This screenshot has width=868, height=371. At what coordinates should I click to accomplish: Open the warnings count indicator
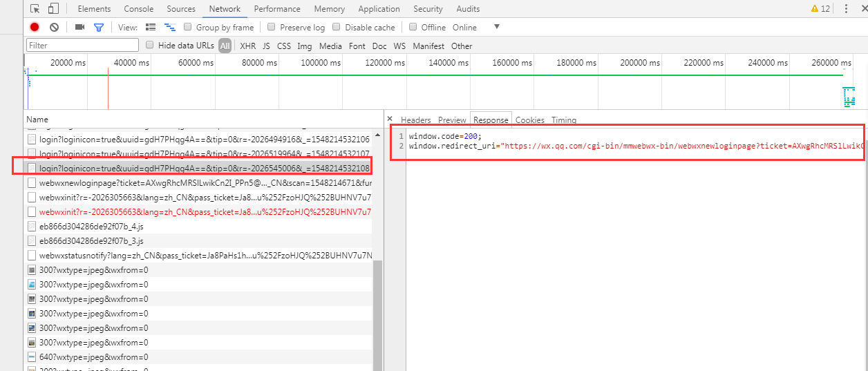click(821, 9)
